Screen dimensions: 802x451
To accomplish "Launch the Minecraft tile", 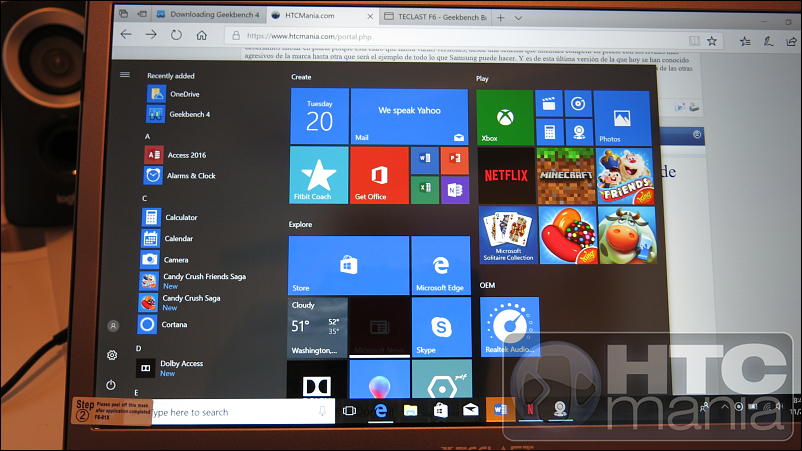I will pyautogui.click(x=566, y=176).
